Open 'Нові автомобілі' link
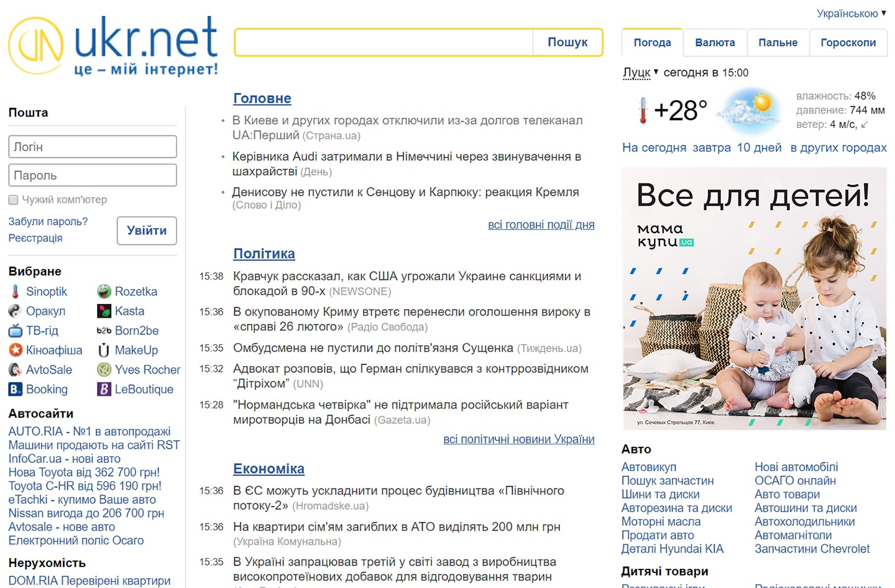895x588 pixels. 796,467
